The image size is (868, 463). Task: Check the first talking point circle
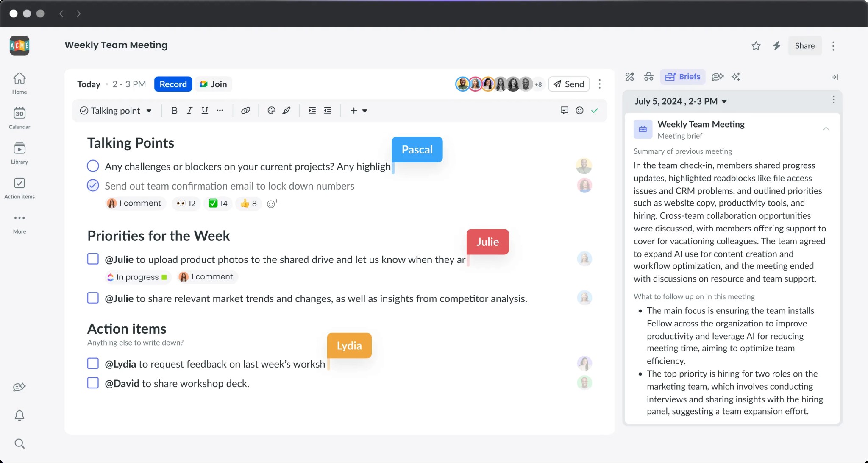coord(93,166)
